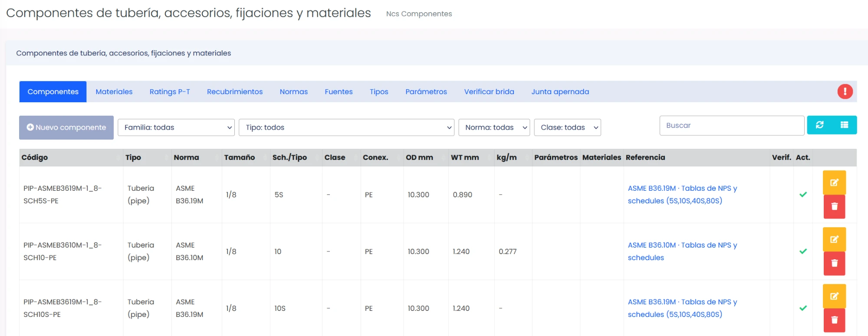This screenshot has height=336, width=868.
Task: Open the Verificar brida tab
Action: [489, 91]
